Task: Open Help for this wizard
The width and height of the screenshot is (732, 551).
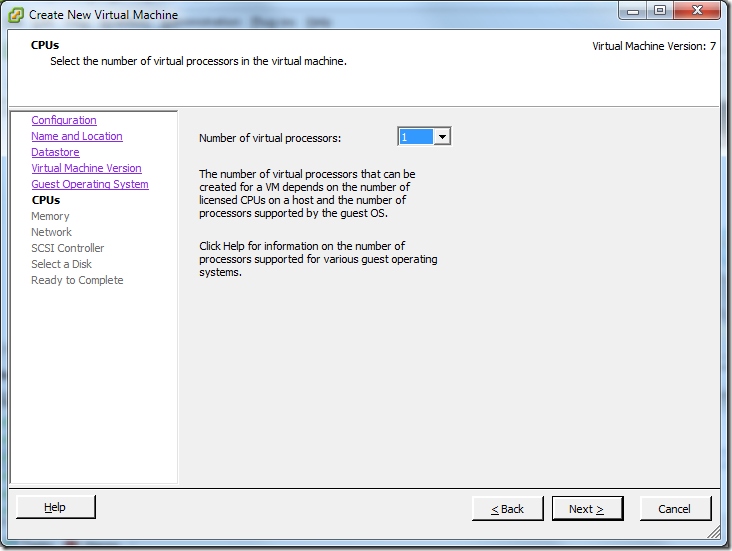Action: point(56,507)
